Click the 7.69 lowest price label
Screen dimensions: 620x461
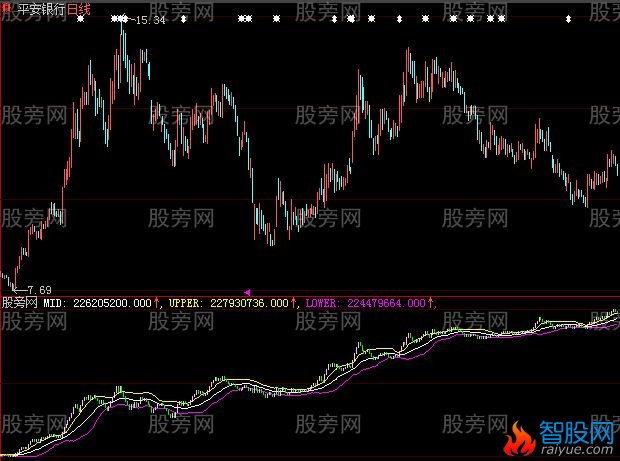39,290
